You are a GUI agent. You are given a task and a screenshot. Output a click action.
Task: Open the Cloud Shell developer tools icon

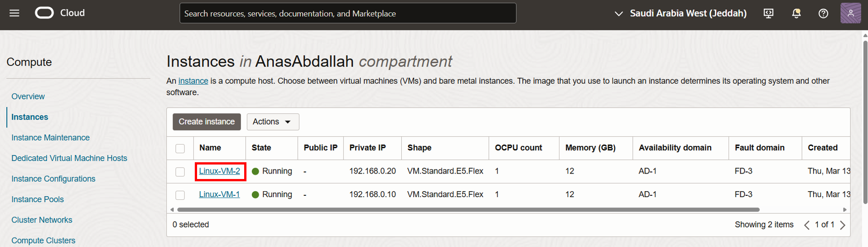(x=768, y=13)
